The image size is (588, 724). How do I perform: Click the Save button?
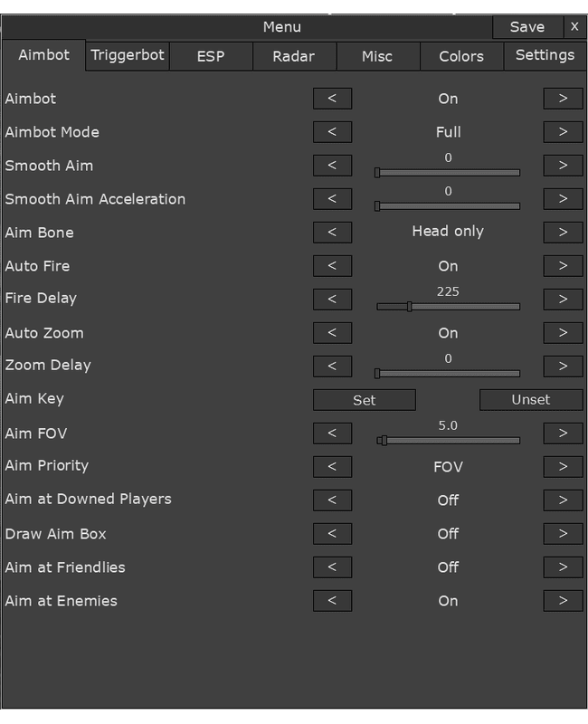click(x=526, y=27)
